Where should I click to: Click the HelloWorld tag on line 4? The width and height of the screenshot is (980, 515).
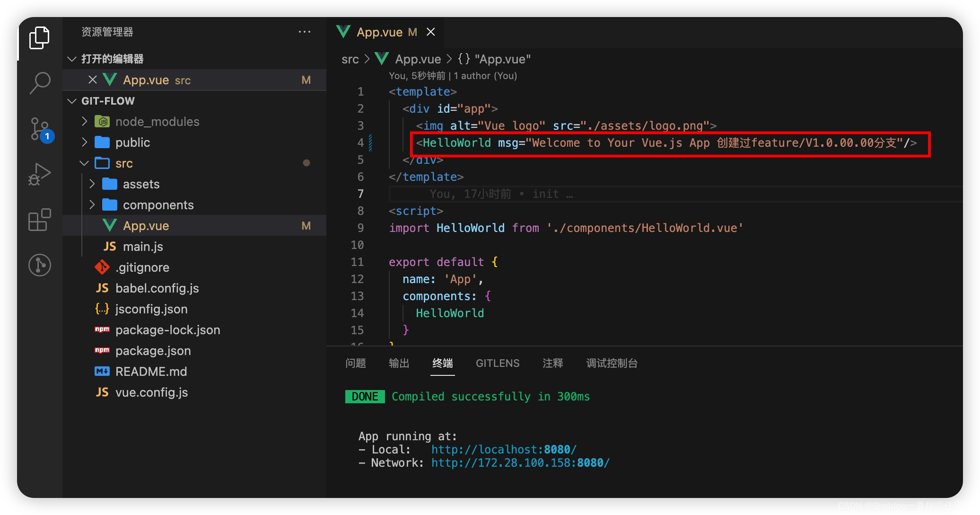pos(457,142)
